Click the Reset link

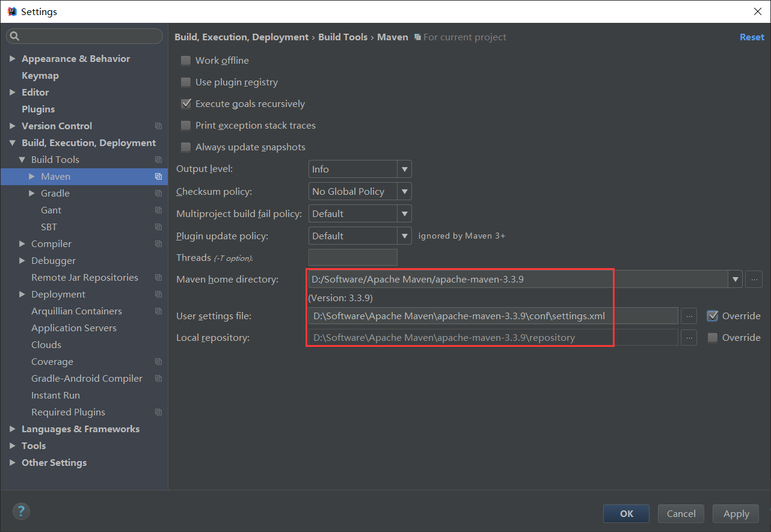pyautogui.click(x=752, y=37)
